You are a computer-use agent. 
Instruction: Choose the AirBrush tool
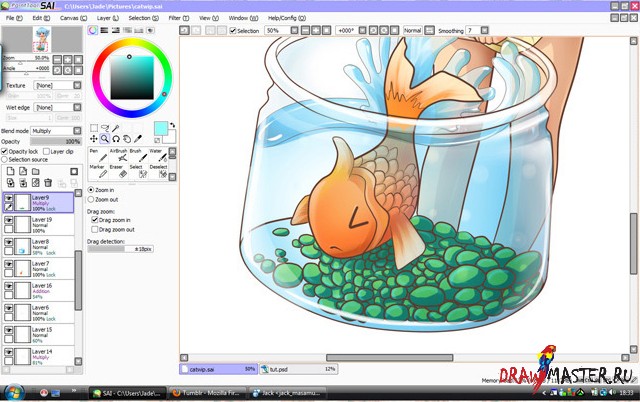(118, 155)
